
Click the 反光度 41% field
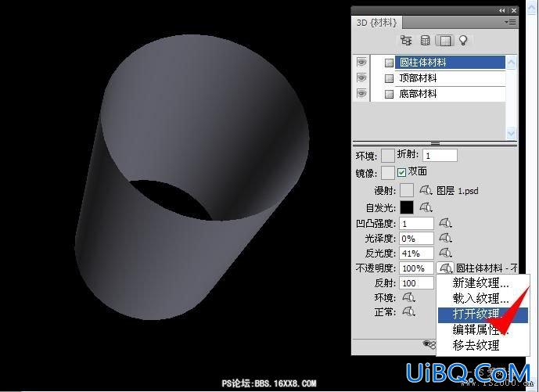pos(416,253)
